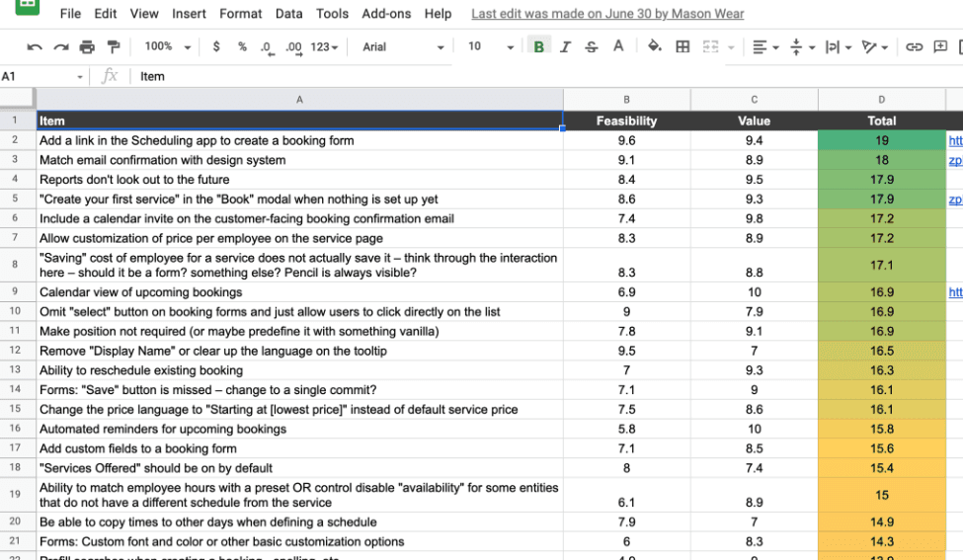Image resolution: width=963 pixels, height=560 pixels.
Task: Open the View menu
Action: coord(144,14)
